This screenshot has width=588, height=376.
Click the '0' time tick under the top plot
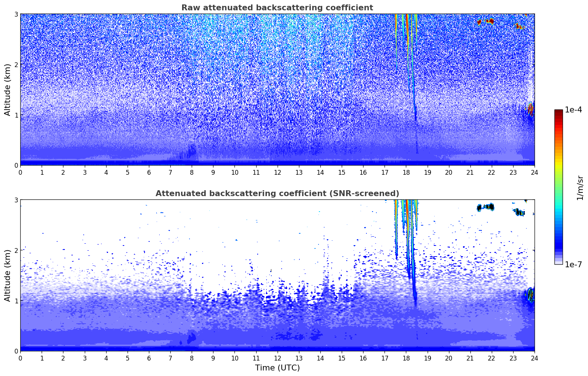[x=20, y=172]
